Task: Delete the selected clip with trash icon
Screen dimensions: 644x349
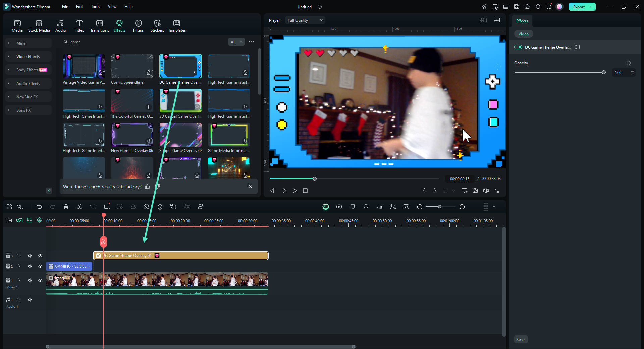Action: point(66,207)
